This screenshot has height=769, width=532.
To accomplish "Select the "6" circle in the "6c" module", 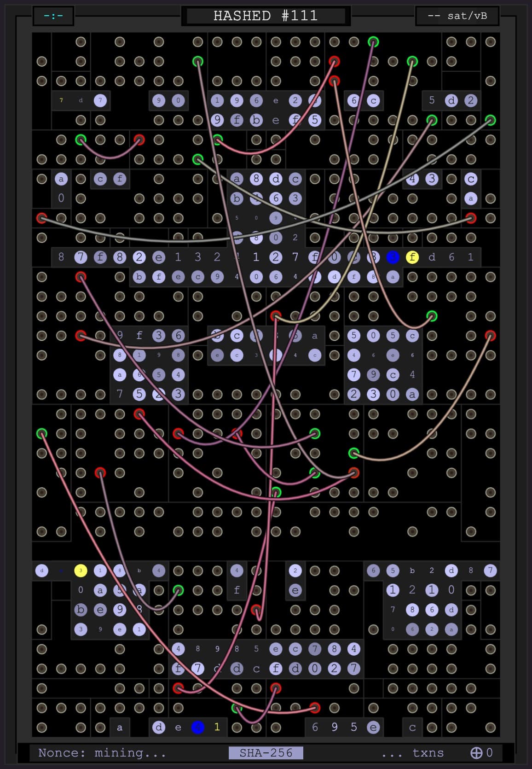I will [x=353, y=100].
